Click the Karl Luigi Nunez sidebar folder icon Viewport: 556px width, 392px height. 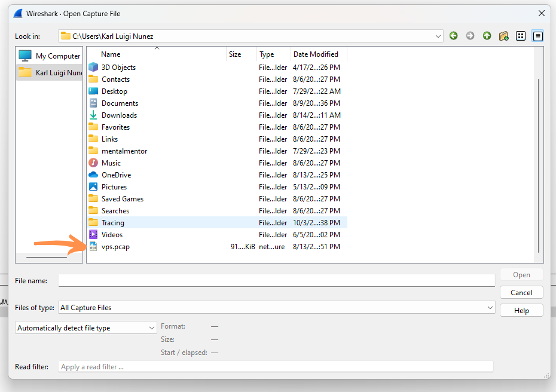coord(25,72)
